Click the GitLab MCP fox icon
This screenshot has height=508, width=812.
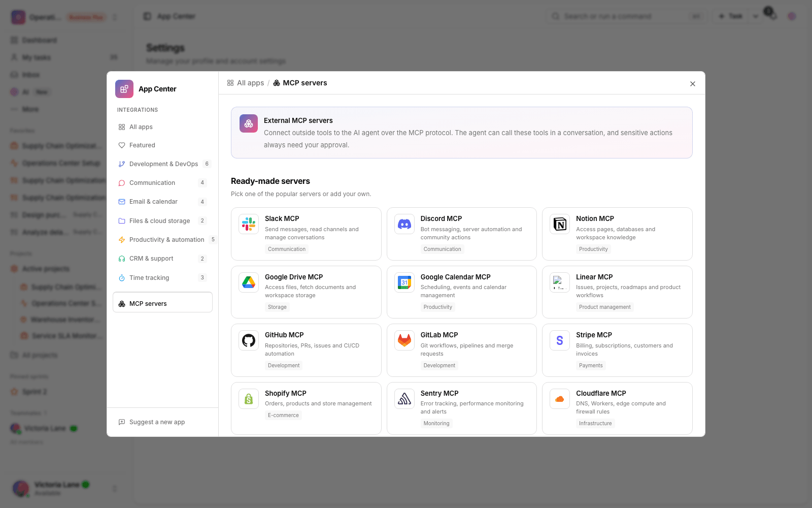click(x=404, y=340)
